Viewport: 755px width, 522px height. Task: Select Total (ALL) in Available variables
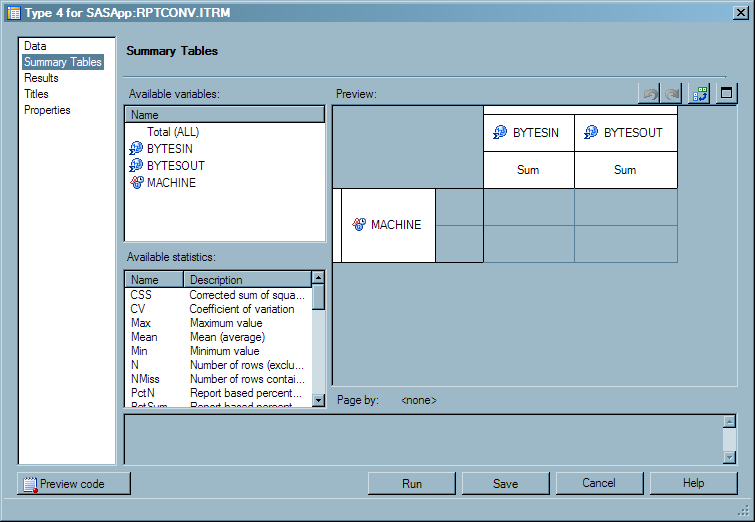(173, 131)
